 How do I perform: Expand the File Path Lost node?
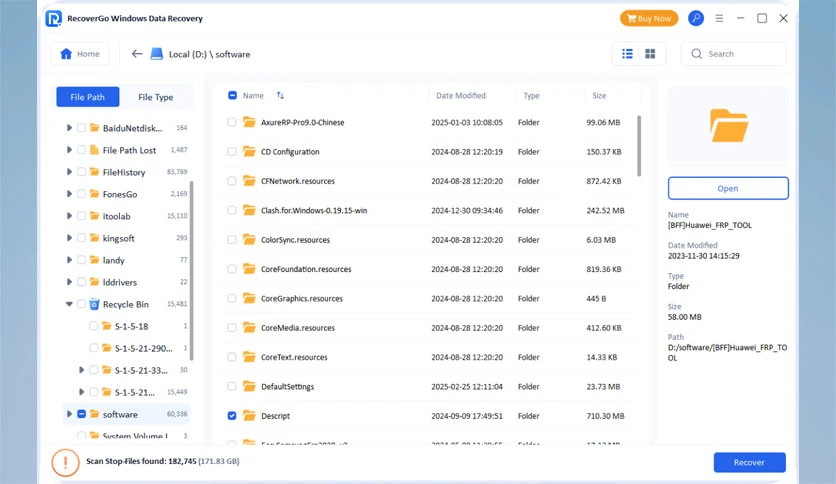[69, 150]
